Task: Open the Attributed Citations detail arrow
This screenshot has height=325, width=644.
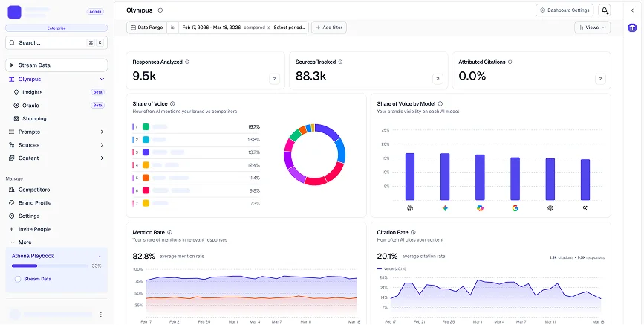Action: (600, 79)
